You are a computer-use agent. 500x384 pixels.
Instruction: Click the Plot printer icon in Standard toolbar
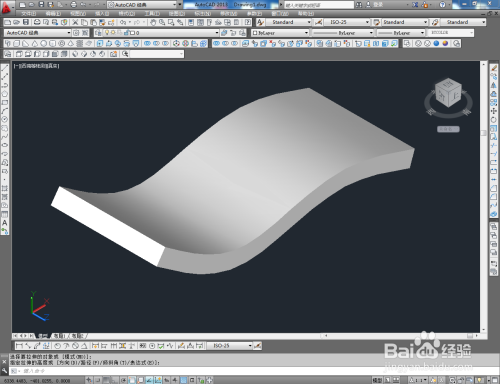(37, 22)
